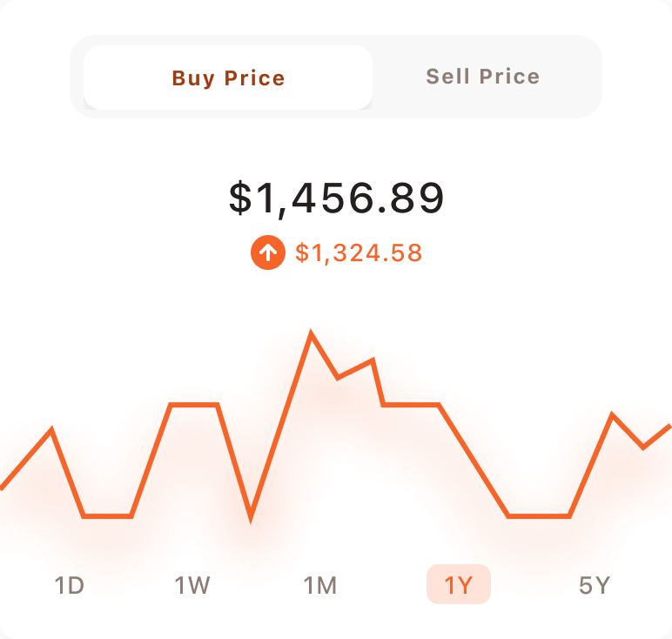This screenshot has height=639, width=672.
Task: Click the flat plateau before the sharp dip
Action: [x=193, y=405]
